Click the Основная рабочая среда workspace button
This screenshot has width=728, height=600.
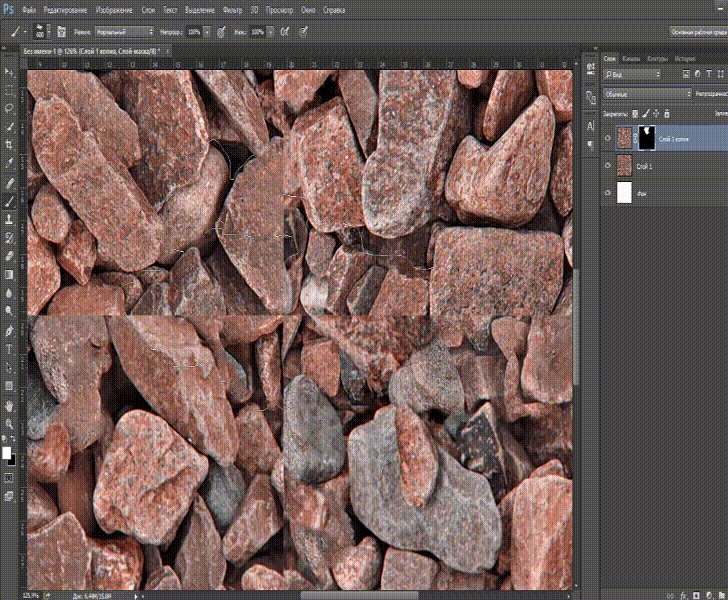point(696,32)
